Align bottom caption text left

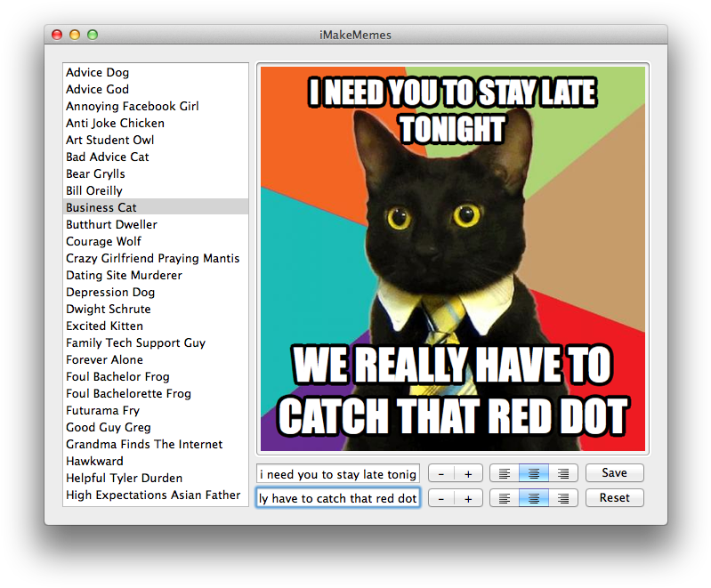[505, 498]
